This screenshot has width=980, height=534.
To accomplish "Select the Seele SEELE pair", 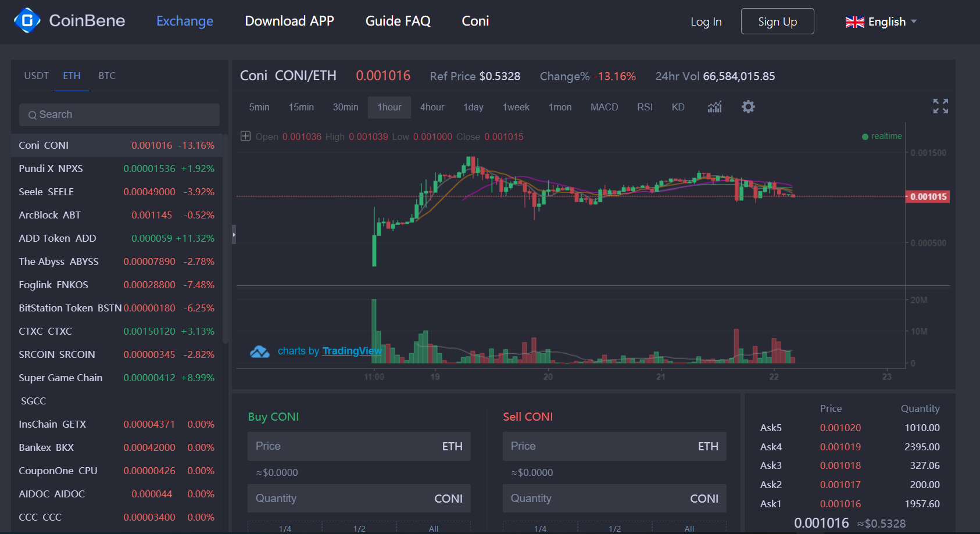I will [x=117, y=192].
